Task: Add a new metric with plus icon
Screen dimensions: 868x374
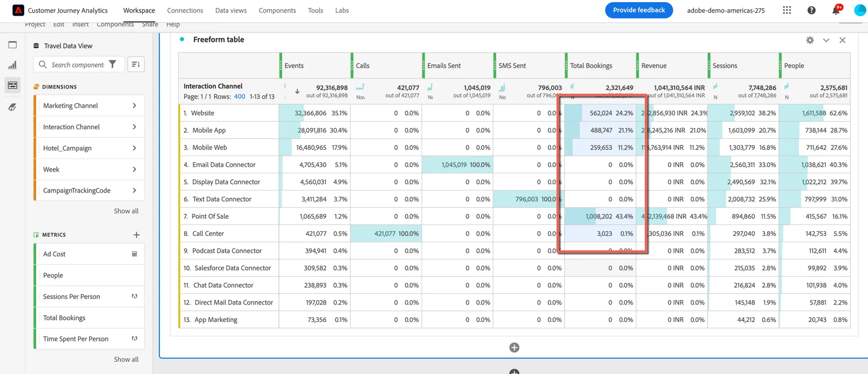Action: [136, 235]
